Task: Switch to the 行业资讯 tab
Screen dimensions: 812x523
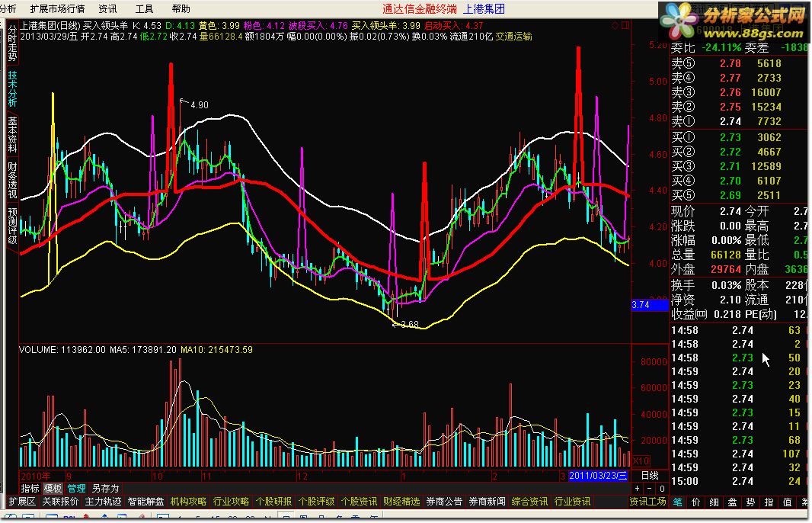Action: click(572, 501)
